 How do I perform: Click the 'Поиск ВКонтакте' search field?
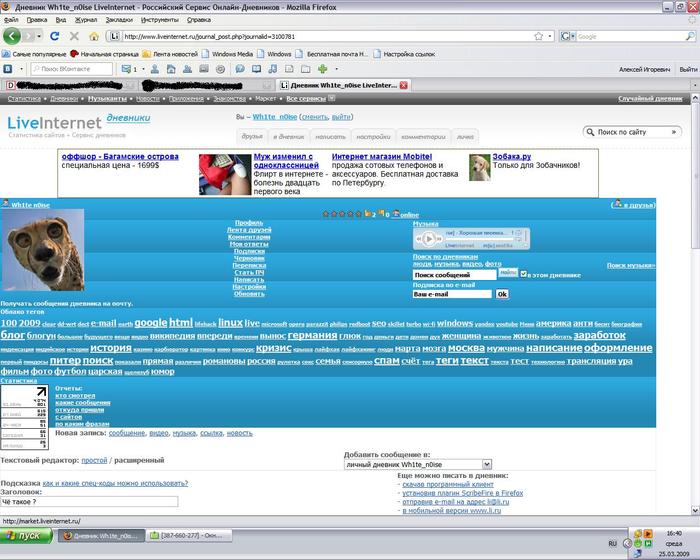pos(71,69)
